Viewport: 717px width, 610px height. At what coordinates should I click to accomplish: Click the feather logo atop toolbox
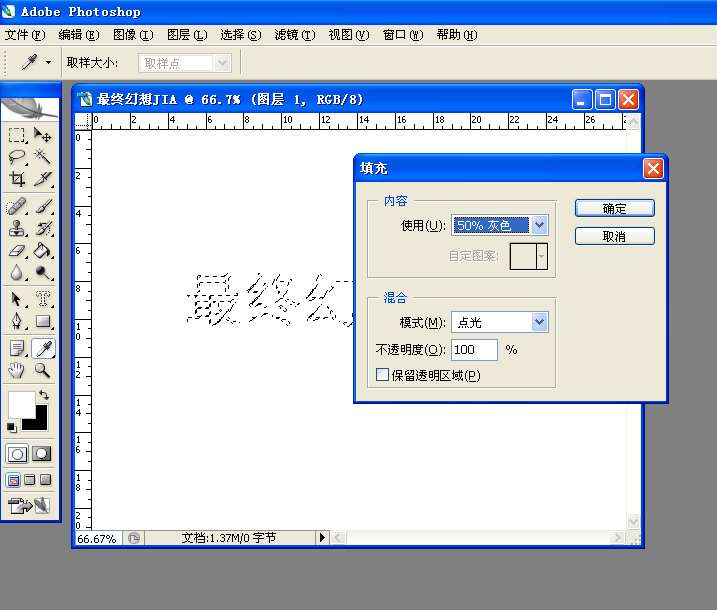pyautogui.click(x=30, y=109)
